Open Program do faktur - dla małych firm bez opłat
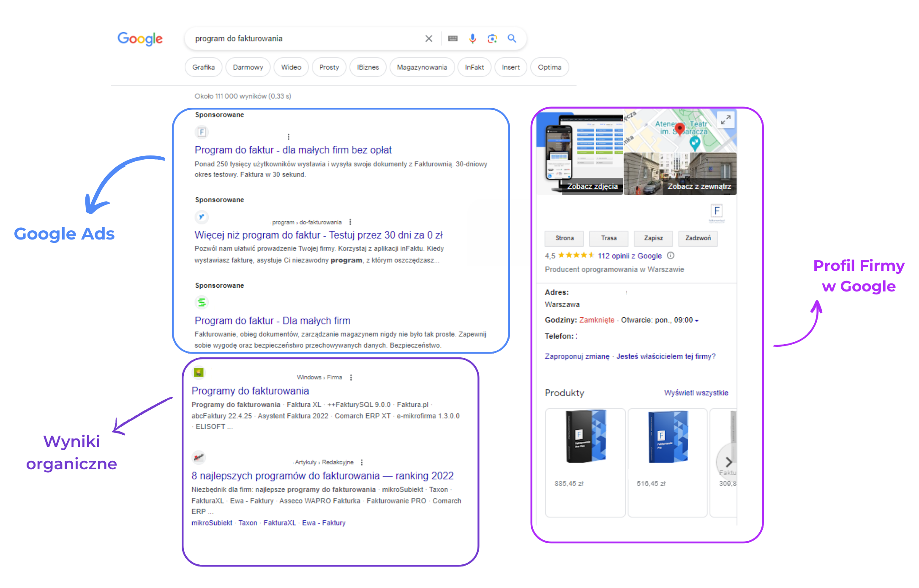Viewport: 919px width, 588px height. [293, 150]
